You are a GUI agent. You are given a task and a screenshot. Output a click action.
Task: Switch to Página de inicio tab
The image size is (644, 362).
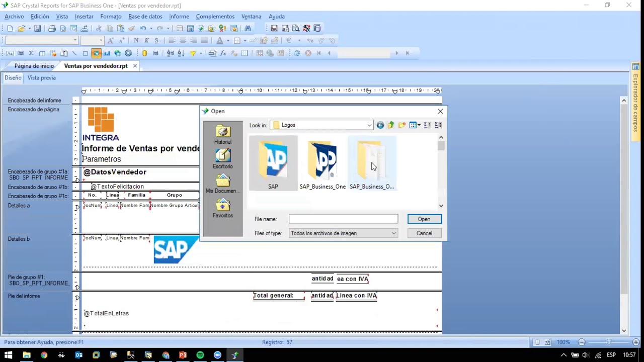pyautogui.click(x=34, y=66)
